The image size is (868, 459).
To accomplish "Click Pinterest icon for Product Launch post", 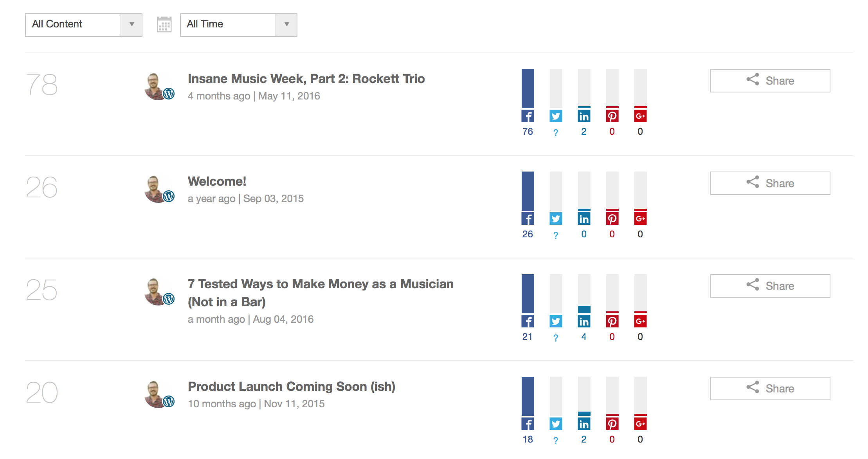I will point(612,424).
